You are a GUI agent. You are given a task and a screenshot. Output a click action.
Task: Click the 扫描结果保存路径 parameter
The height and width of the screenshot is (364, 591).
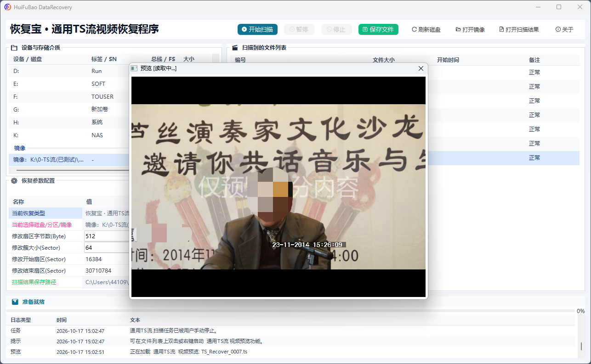click(x=34, y=282)
